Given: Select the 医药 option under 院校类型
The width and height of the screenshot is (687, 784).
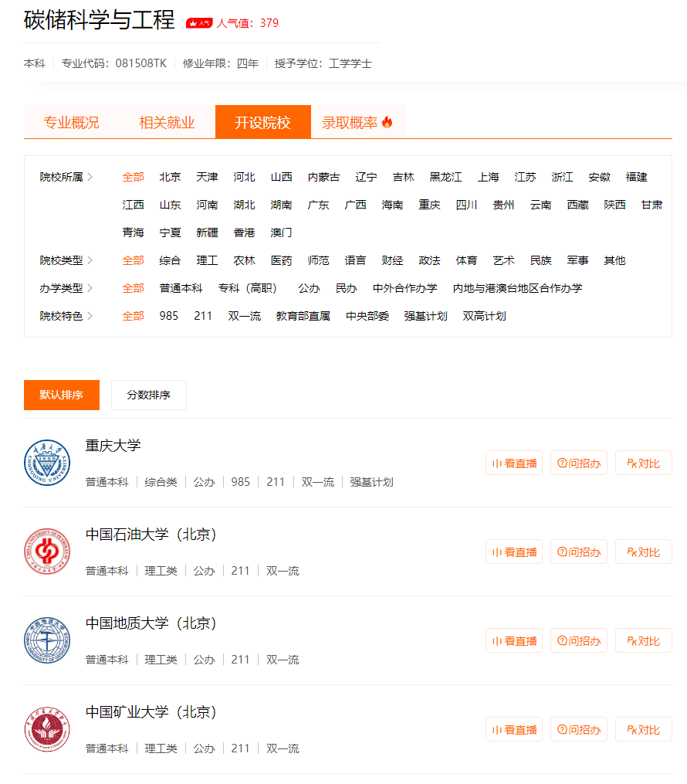Looking at the screenshot, I should (x=281, y=260).
